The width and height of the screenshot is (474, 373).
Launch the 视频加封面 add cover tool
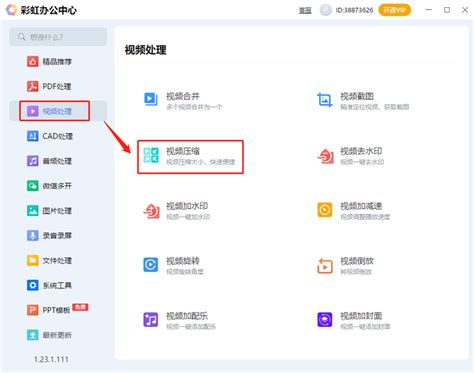point(353,320)
